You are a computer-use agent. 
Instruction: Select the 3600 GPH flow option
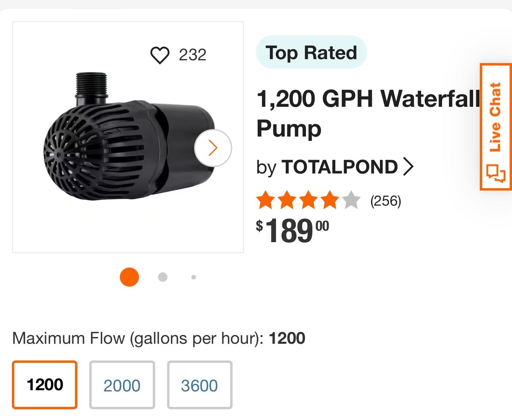[x=200, y=385]
